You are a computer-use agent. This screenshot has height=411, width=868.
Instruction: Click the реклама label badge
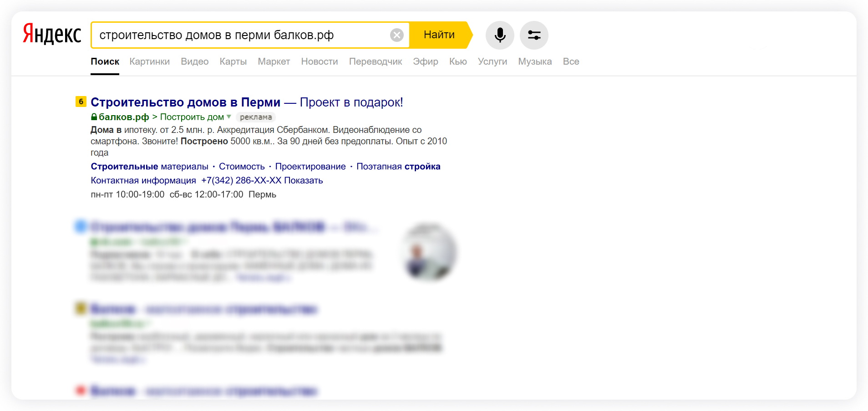[256, 117]
